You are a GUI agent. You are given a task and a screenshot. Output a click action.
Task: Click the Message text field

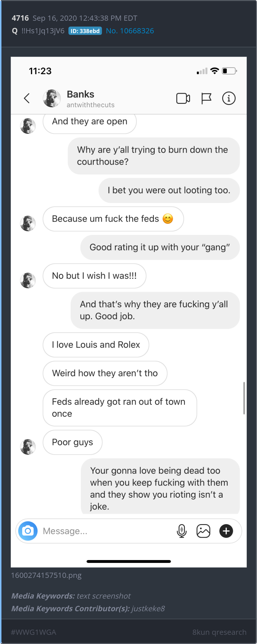106,531
